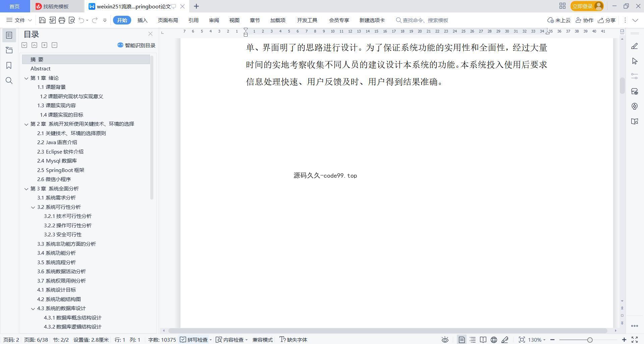Select TOC entry 2.5 SpringBoot 框架
The height and width of the screenshot is (344, 644).
[x=61, y=170]
